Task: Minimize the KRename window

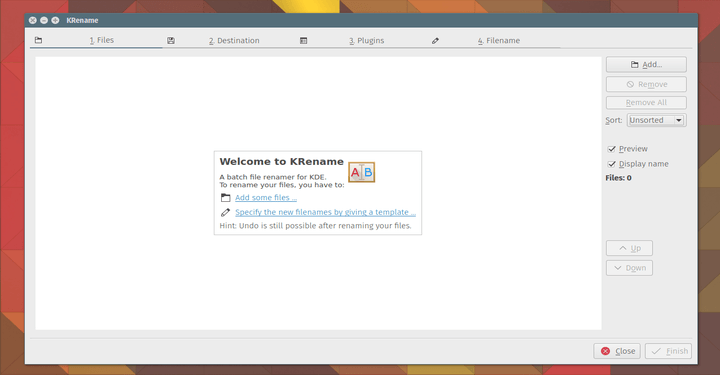Action: 44,20
